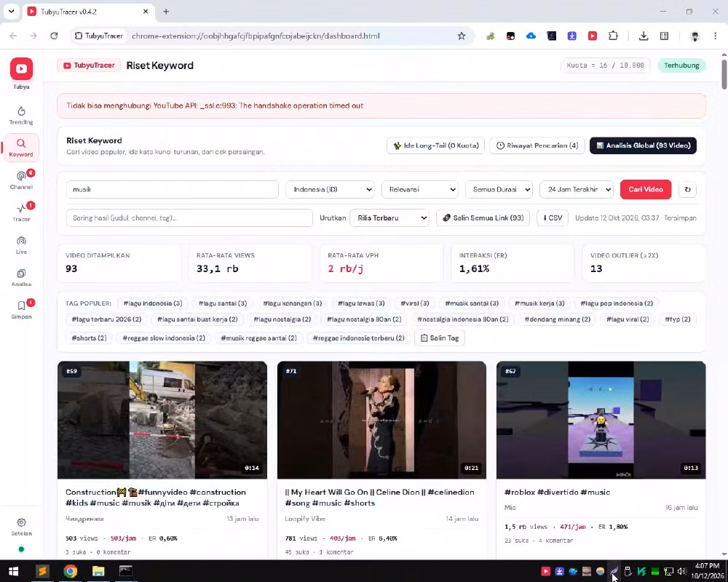Expand the 24 Jam Terakhir dropdown
Viewport: 728px width, 582px height.
coord(576,189)
